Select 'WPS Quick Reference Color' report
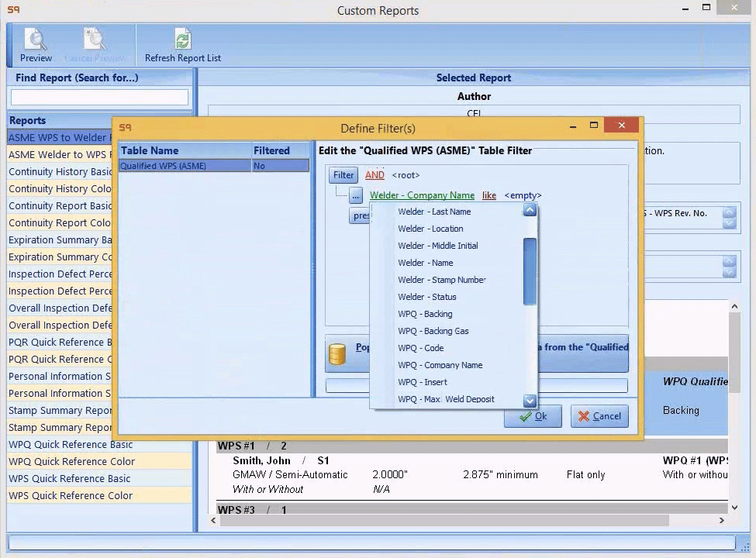The image size is (756, 558). [x=71, y=496]
